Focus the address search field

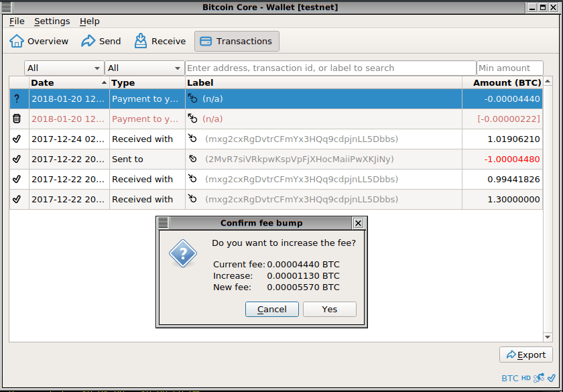pyautogui.click(x=330, y=68)
